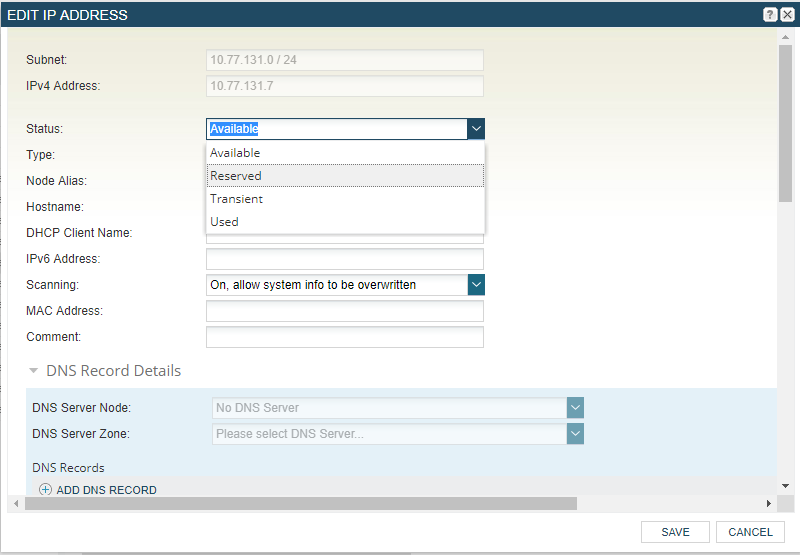Open the DNS Server Zone dropdown arrow

(575, 434)
